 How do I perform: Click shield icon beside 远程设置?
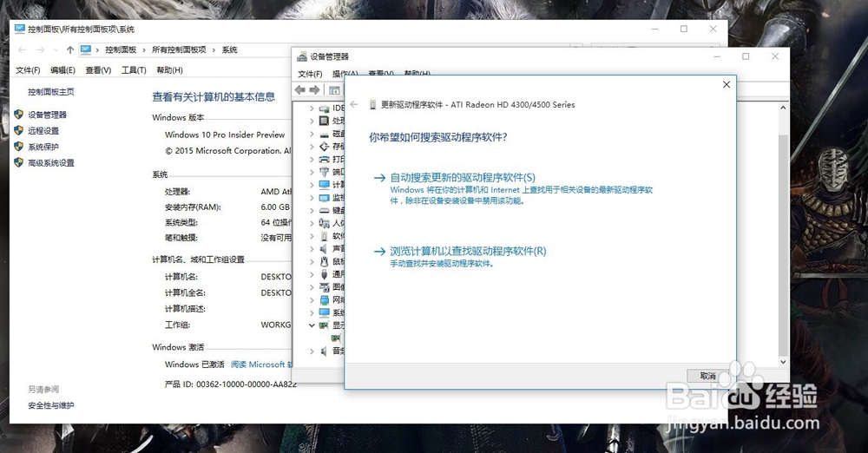[19, 131]
